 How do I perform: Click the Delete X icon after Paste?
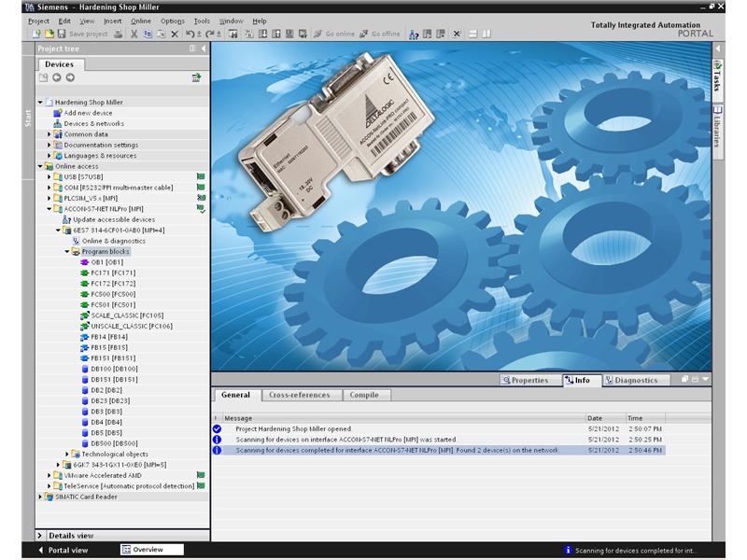click(x=175, y=34)
